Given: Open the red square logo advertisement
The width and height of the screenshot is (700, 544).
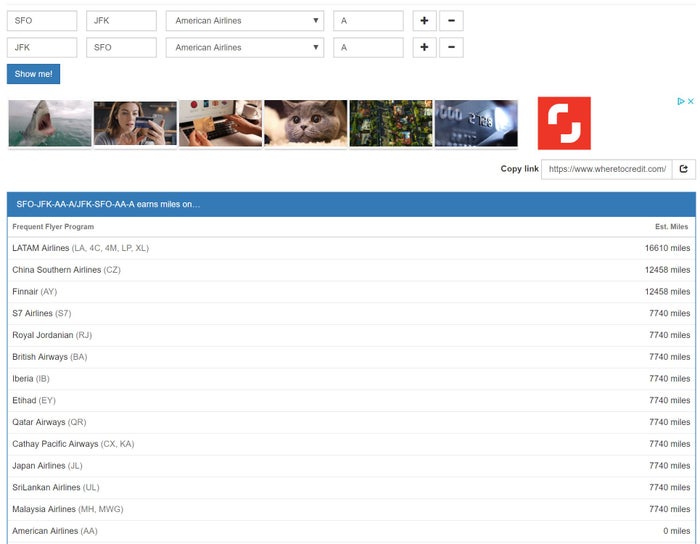Looking at the screenshot, I should [564, 123].
